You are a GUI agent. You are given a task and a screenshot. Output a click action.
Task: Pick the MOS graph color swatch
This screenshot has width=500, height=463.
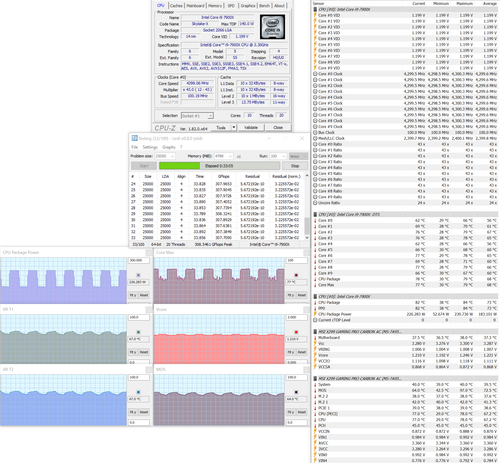point(296,392)
